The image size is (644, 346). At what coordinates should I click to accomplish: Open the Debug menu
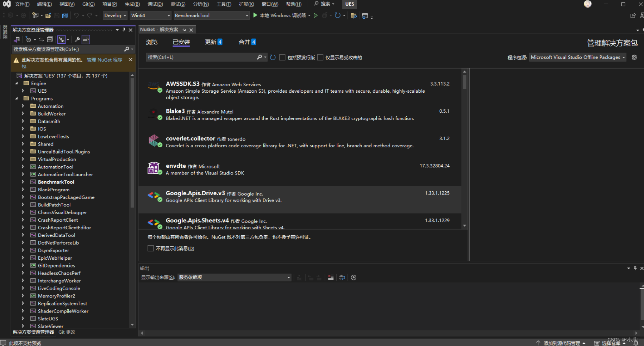155,4
